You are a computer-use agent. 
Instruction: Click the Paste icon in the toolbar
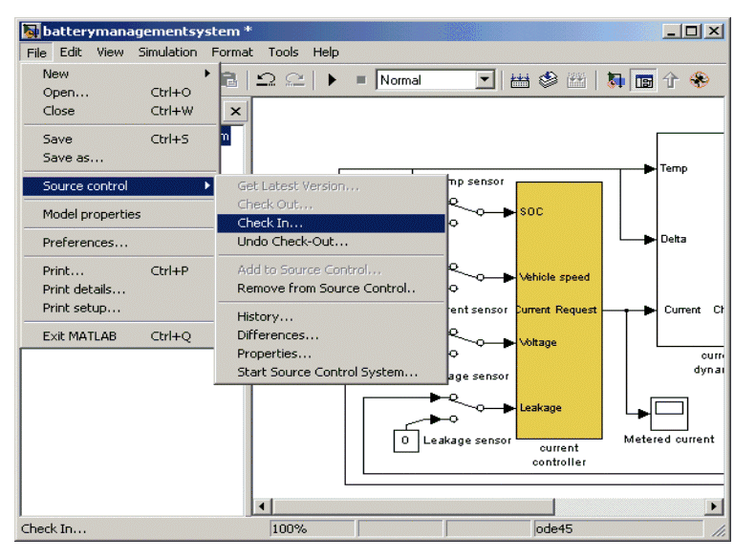[x=230, y=81]
